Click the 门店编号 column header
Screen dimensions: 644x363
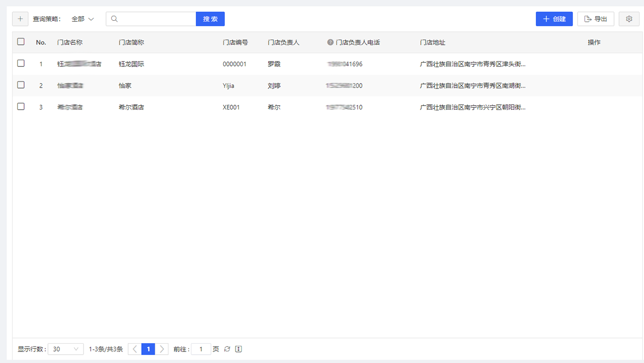click(x=235, y=42)
